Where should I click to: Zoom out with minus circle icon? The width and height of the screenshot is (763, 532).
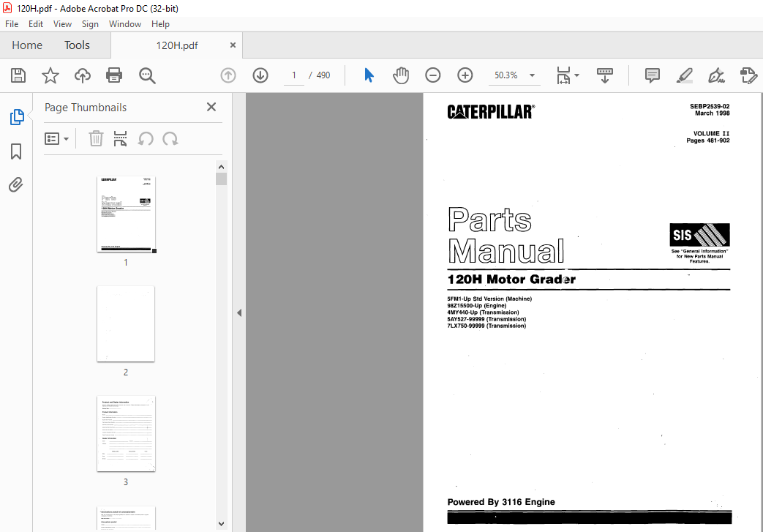point(432,75)
